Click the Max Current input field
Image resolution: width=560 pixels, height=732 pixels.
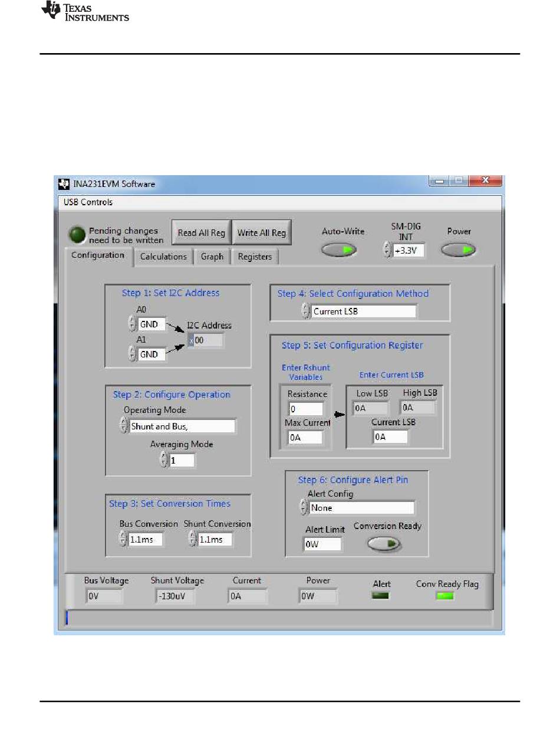point(305,437)
